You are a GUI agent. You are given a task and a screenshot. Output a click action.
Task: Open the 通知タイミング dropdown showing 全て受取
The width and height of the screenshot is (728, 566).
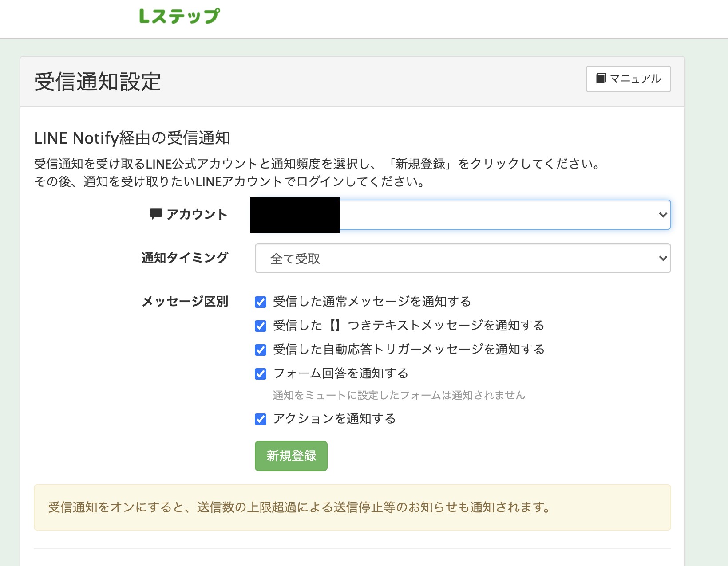click(x=463, y=258)
